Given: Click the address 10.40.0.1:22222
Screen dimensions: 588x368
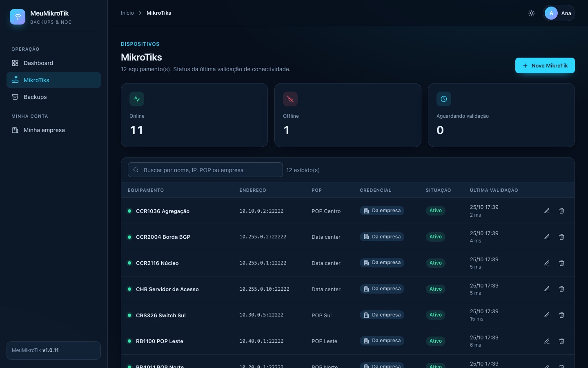Looking at the screenshot, I should [x=261, y=341].
